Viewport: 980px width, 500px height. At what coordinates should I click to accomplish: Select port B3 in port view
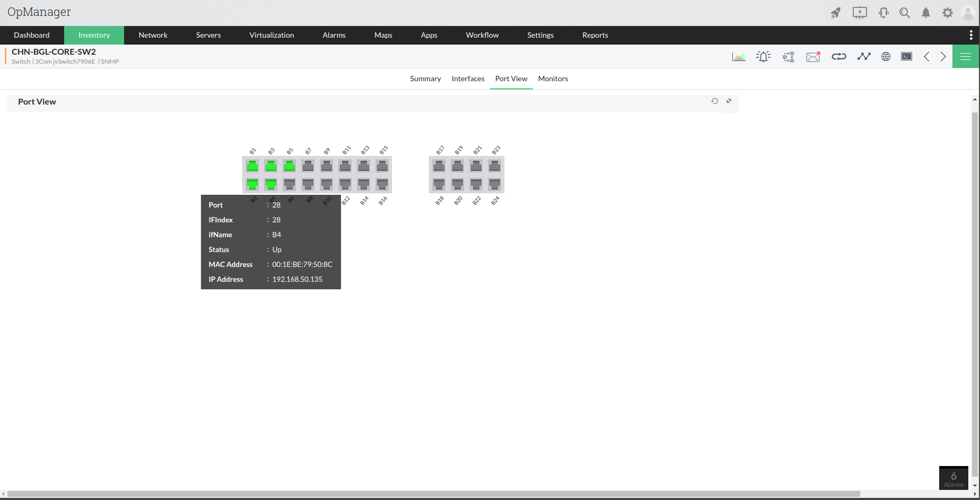pyautogui.click(x=271, y=166)
